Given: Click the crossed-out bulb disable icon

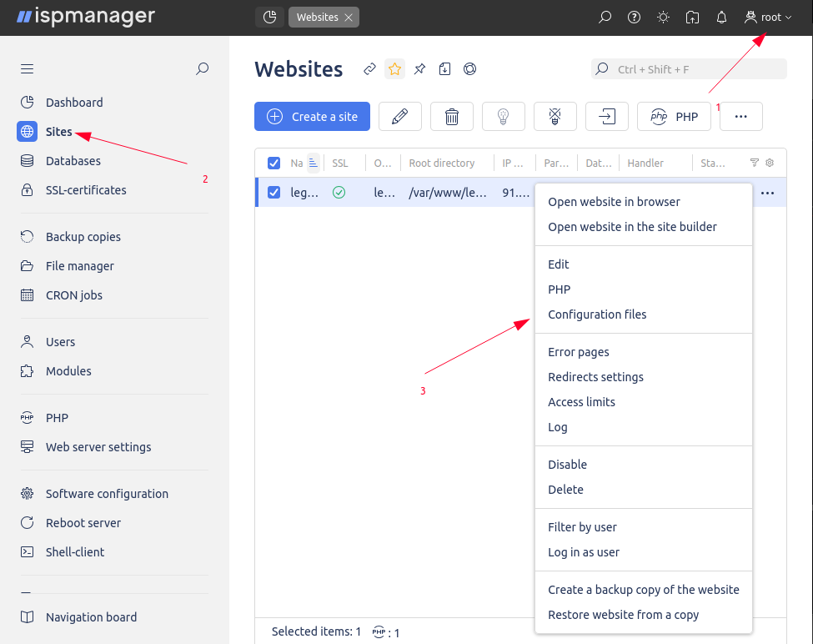Looking at the screenshot, I should click(555, 117).
